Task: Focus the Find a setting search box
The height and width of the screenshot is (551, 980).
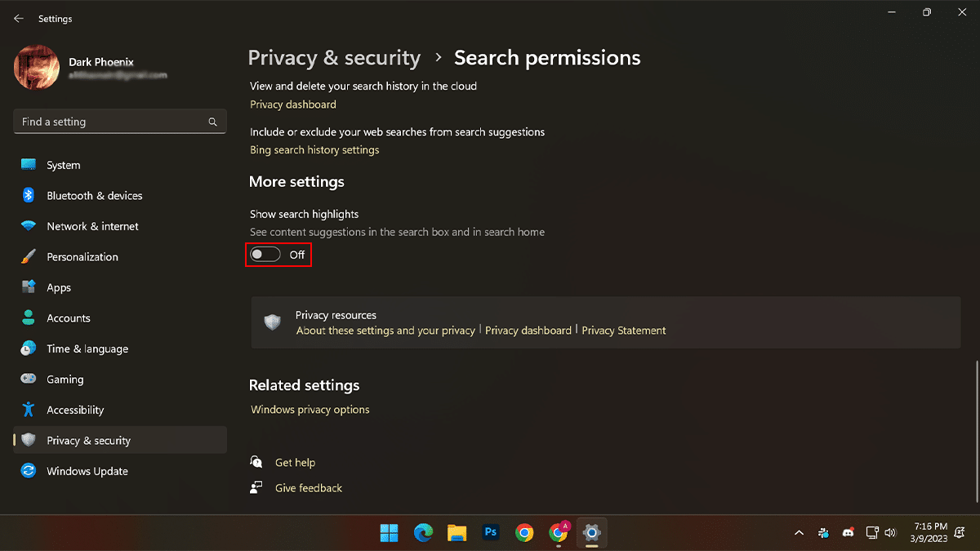Action: pyautogui.click(x=110, y=122)
